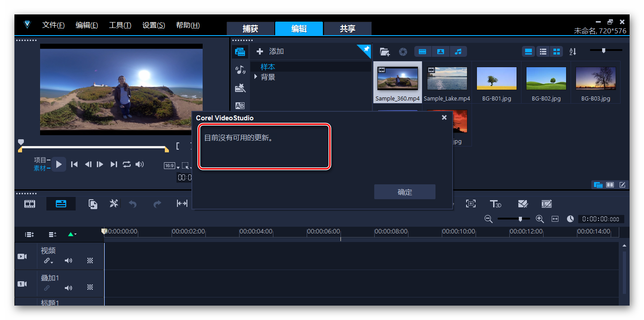The width and height of the screenshot is (644, 320).
Task: Mute the 视频 track audio
Action: coord(68,261)
